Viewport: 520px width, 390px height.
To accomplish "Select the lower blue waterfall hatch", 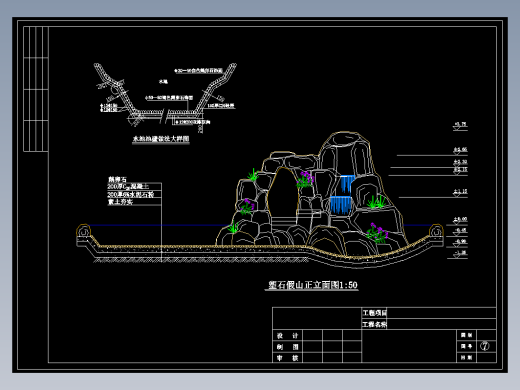I will pos(341,205).
